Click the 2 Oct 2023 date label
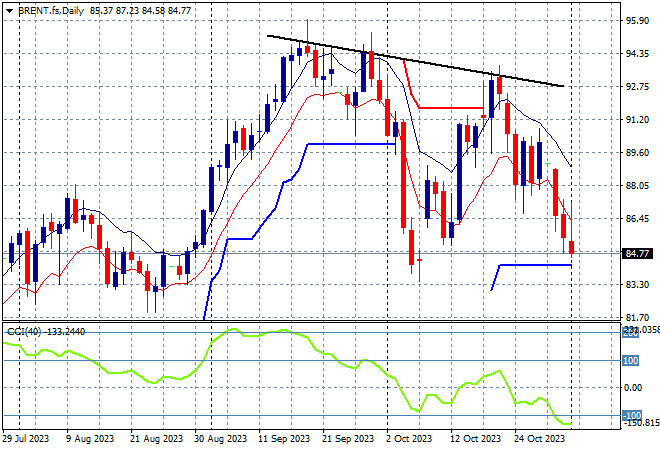660x450 pixels. 409,439
